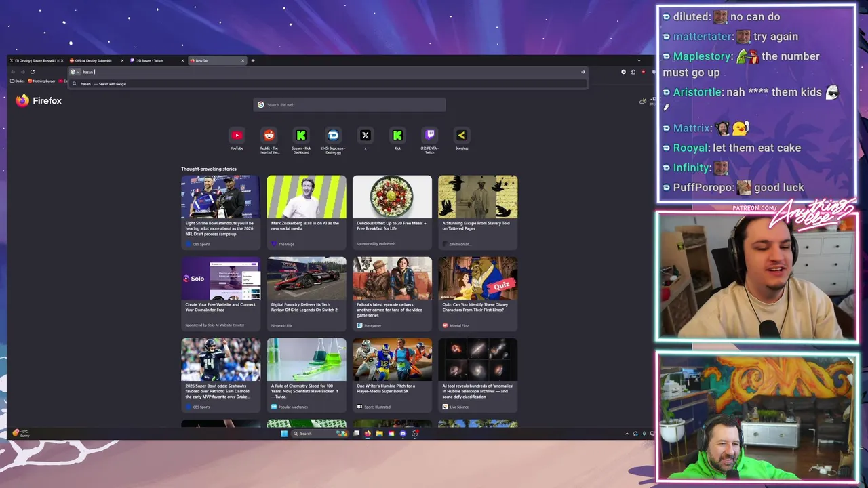Open the Disney Characters quiz story
The width and height of the screenshot is (868, 488).
click(x=477, y=293)
